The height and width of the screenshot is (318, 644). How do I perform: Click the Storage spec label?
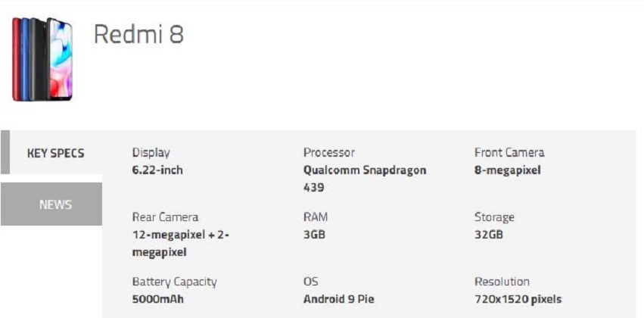coord(494,217)
